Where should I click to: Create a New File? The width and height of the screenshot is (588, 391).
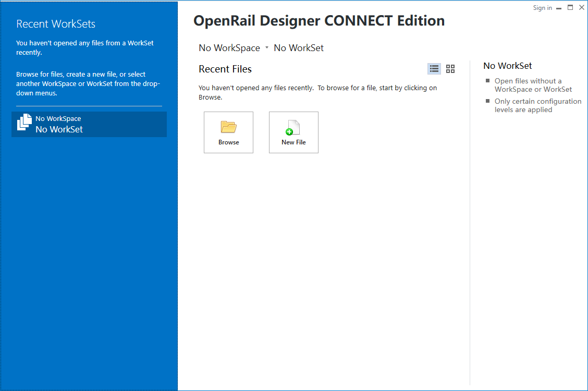click(x=293, y=132)
